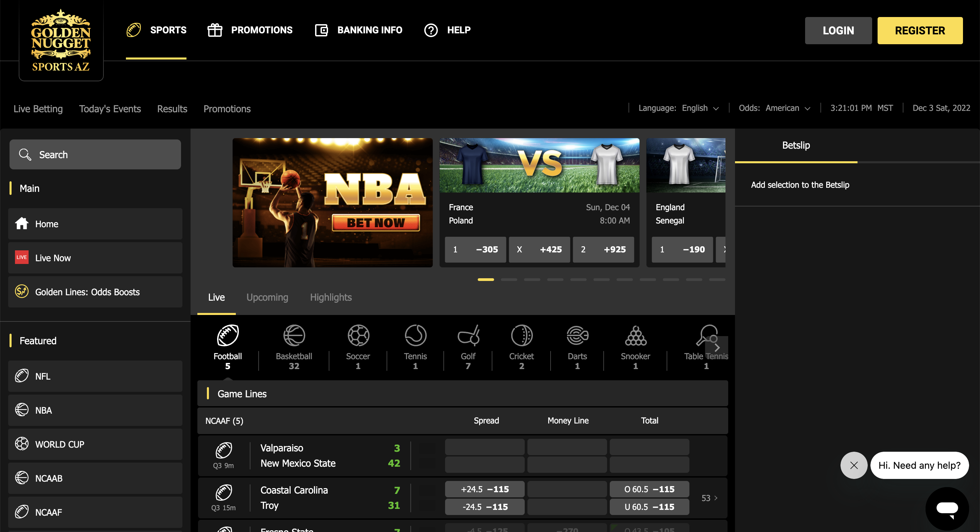
Task: Select the first carousel indicator dash
Action: (x=486, y=280)
